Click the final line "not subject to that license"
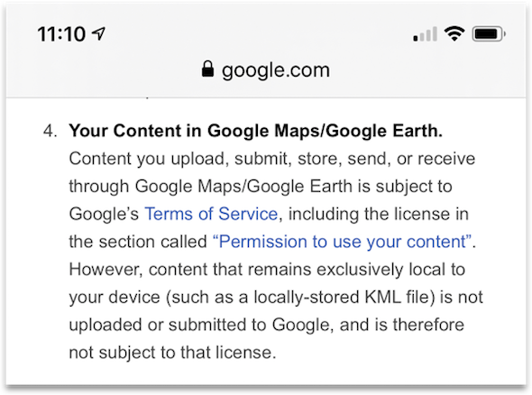The width and height of the screenshot is (532, 395). pos(173,353)
